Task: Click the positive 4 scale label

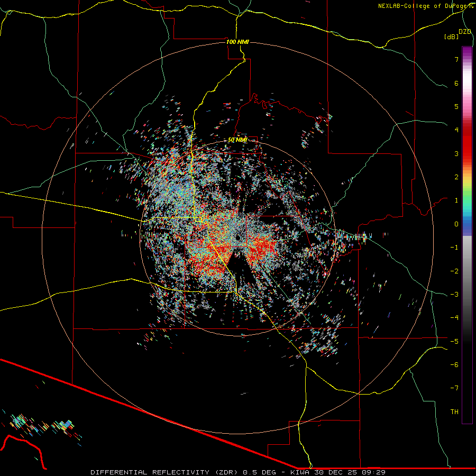Action: point(456,130)
